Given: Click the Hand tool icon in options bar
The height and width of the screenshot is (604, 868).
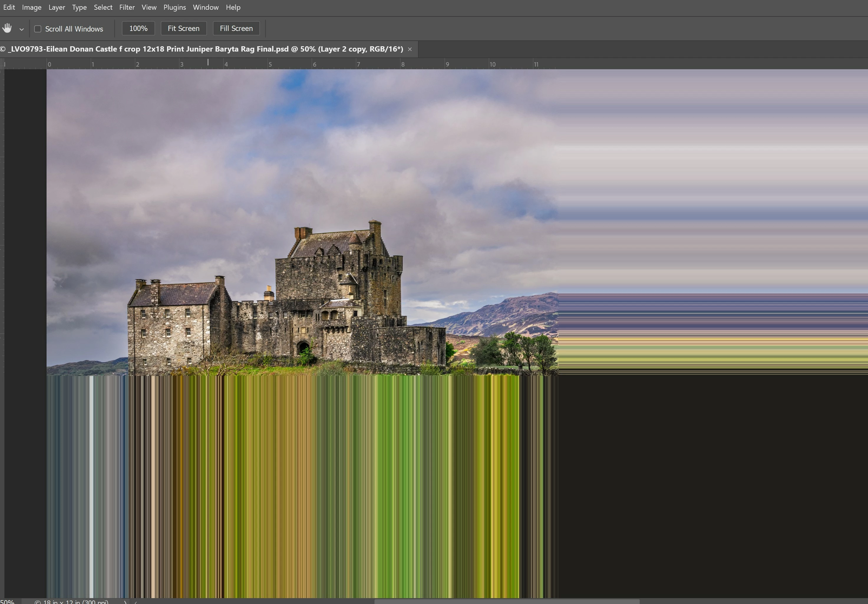Looking at the screenshot, I should tap(7, 28).
